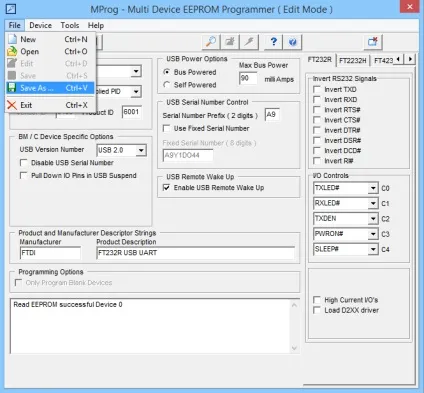Open the dropdown ending in 'PID'
The height and width of the screenshot is (393, 424).
pos(136,91)
